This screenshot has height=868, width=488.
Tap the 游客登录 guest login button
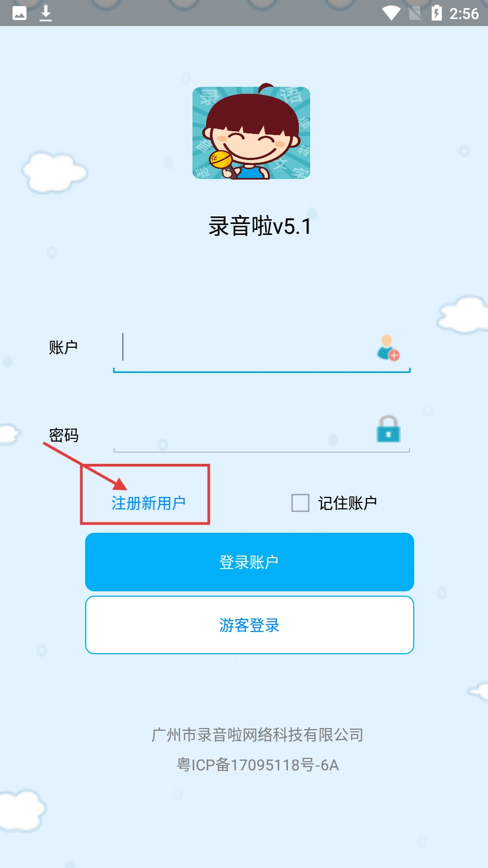tap(249, 625)
